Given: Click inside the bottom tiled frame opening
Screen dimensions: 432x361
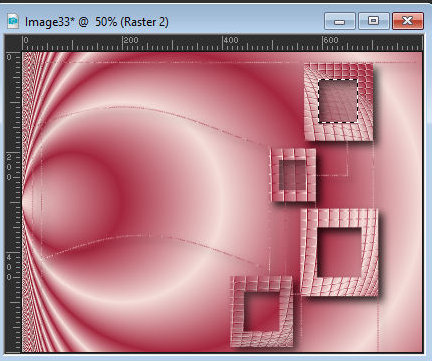Looking at the screenshot, I should (x=261, y=311).
